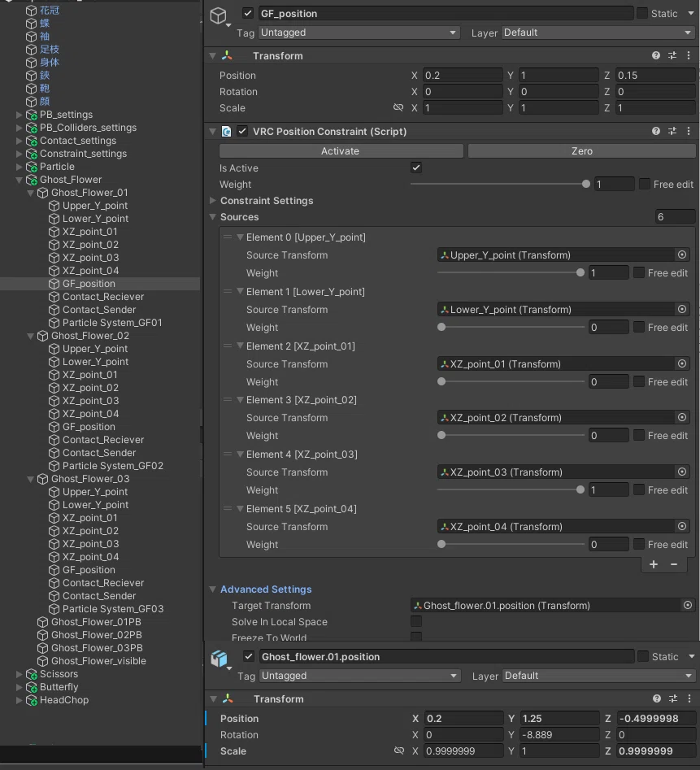The image size is (700, 770).
Task: Collapse the Advanced Settings section
Action: [212, 589]
